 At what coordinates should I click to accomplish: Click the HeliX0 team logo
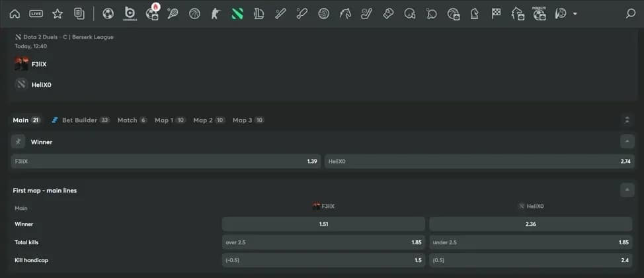pos(21,85)
